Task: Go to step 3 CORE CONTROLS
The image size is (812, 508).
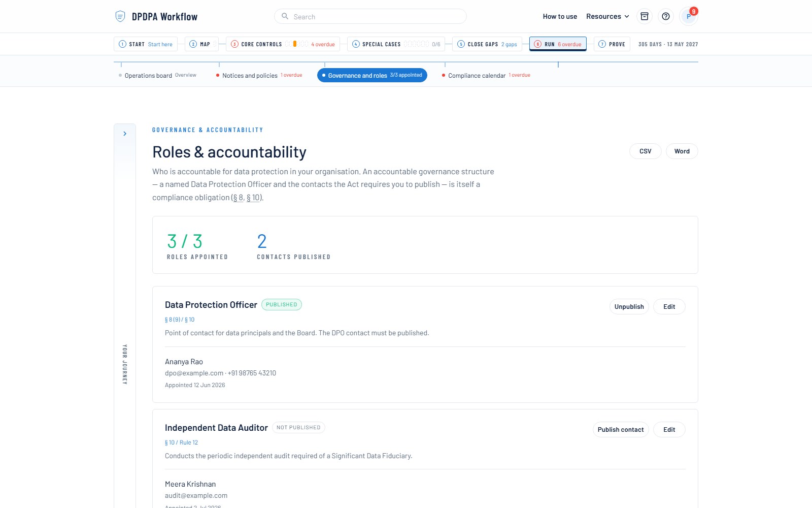Action: coord(283,44)
